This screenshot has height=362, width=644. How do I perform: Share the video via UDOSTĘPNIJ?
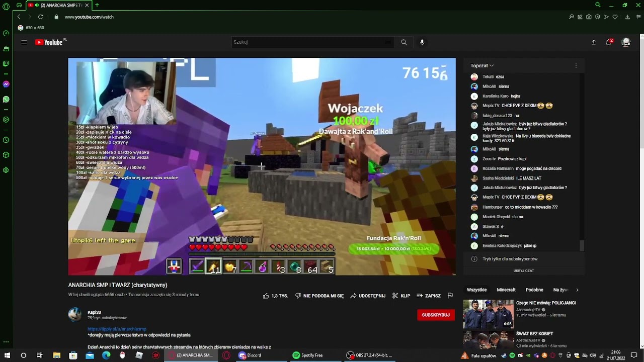coord(368,296)
